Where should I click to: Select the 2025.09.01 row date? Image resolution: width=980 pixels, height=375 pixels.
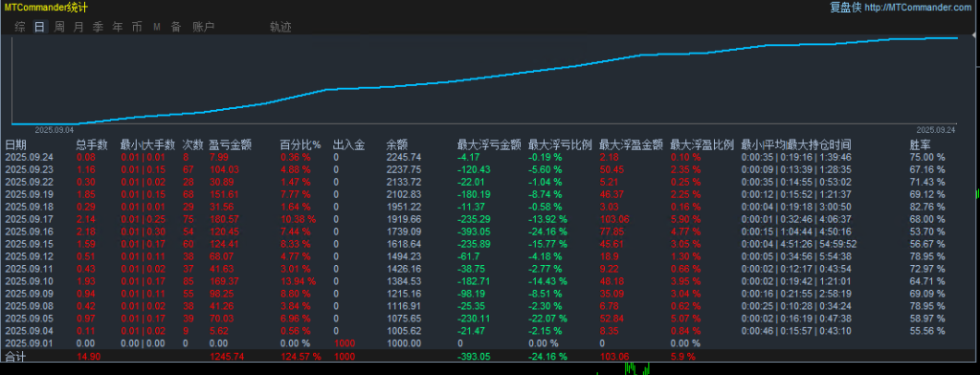tap(29, 343)
